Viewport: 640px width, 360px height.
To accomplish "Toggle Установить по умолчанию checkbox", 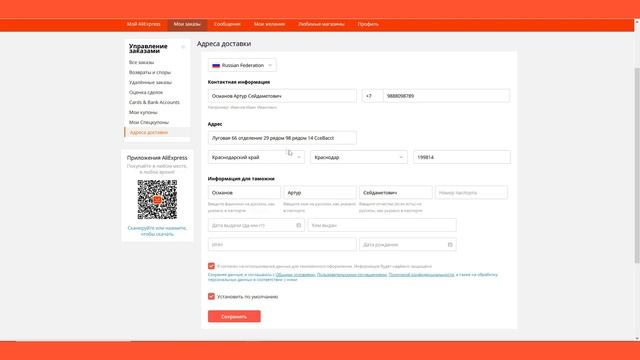I will (x=211, y=296).
